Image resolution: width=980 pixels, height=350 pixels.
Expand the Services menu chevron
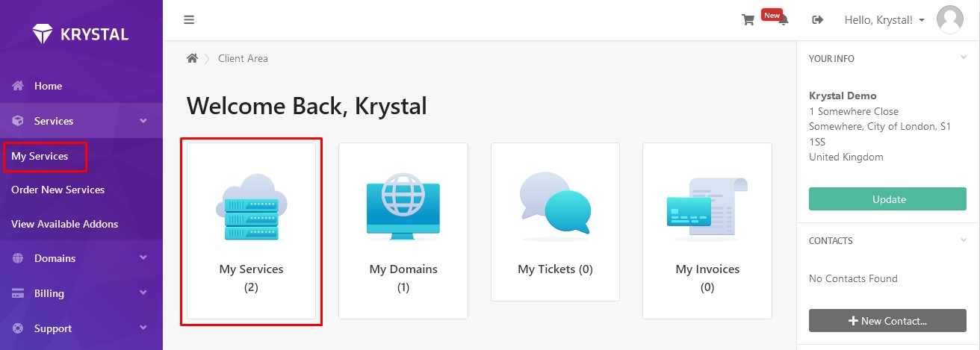(143, 121)
